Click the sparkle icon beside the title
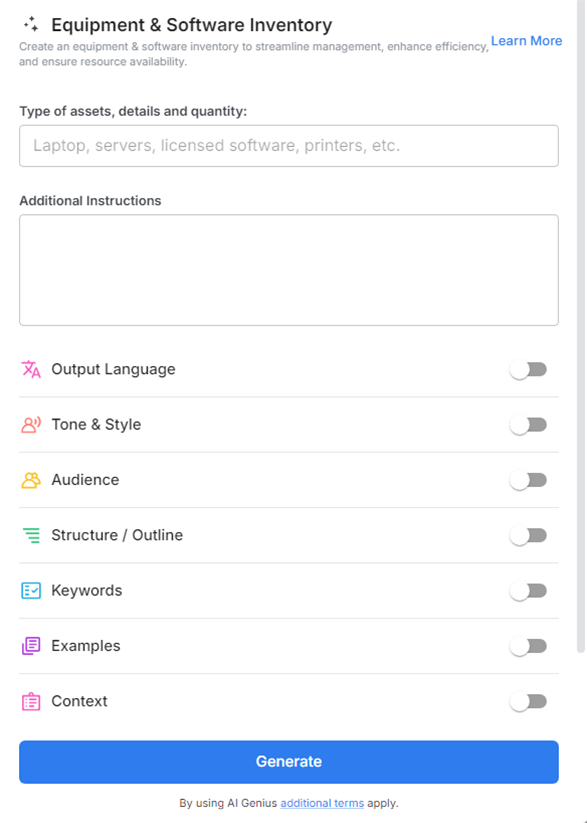This screenshot has height=823, width=587. pyautogui.click(x=33, y=23)
